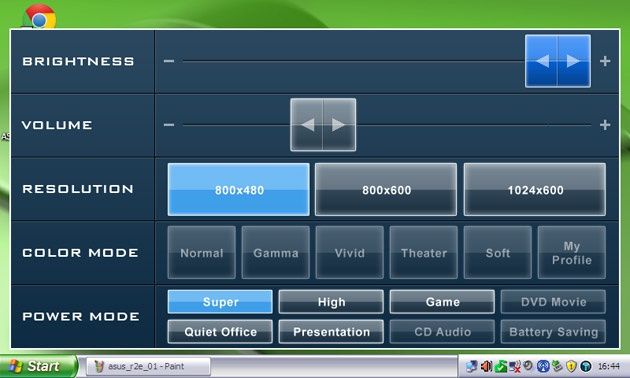Screen dimensions: 630x378
Task: Switch to asus_r2e_01 - Paint taskbar window
Action: (x=148, y=366)
